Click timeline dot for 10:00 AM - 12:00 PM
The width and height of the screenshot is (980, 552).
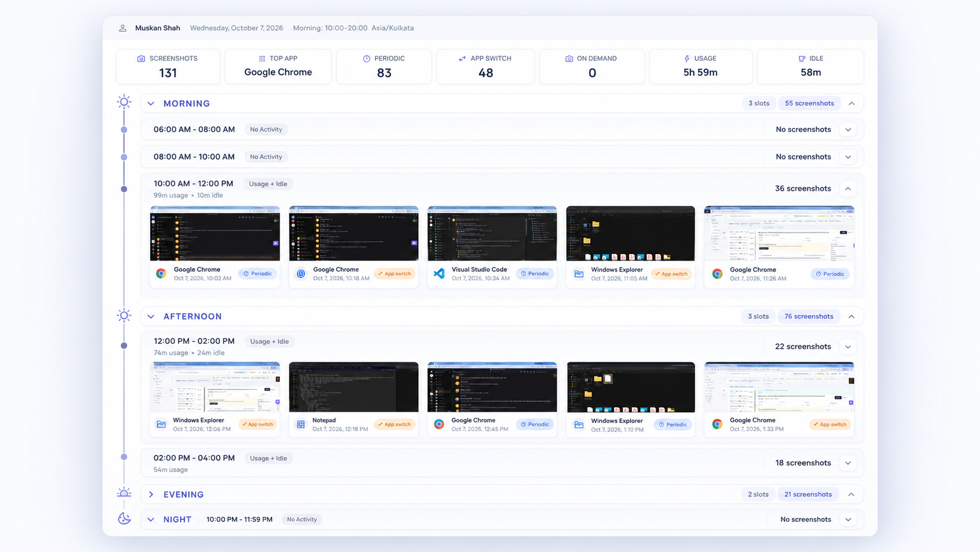pyautogui.click(x=124, y=189)
